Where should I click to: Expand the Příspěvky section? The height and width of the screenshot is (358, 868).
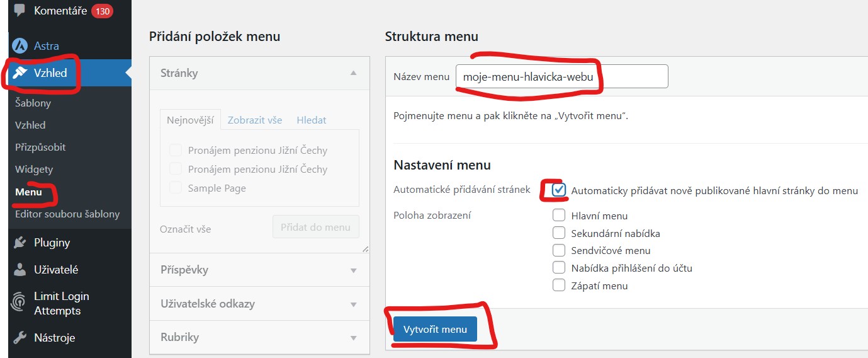(x=354, y=270)
